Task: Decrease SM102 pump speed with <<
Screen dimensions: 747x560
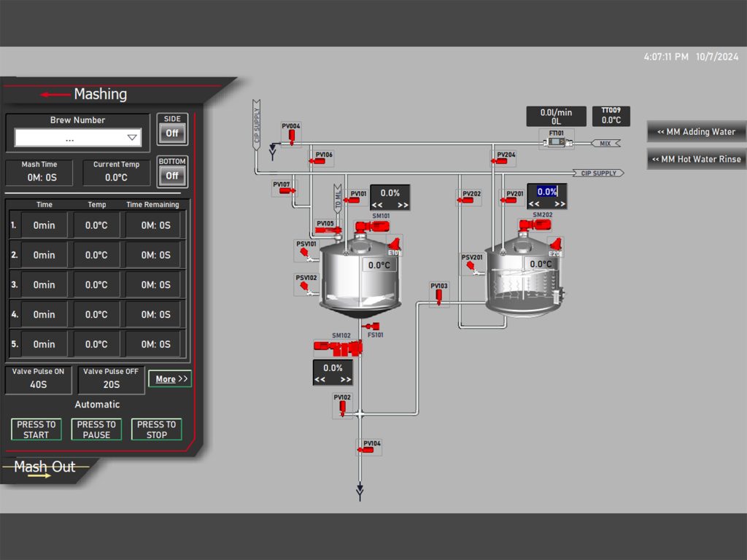Action: (320, 379)
